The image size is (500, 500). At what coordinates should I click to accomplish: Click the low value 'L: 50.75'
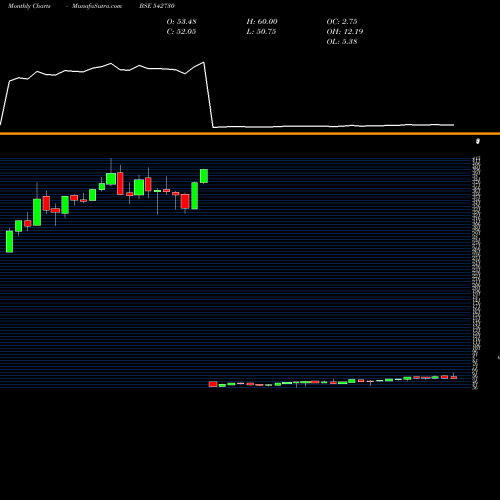(x=261, y=32)
